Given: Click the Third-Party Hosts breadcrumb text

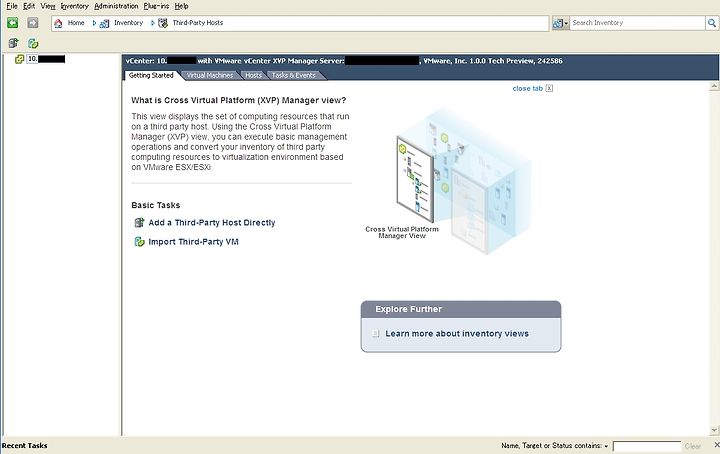Looking at the screenshot, I should click(198, 23).
